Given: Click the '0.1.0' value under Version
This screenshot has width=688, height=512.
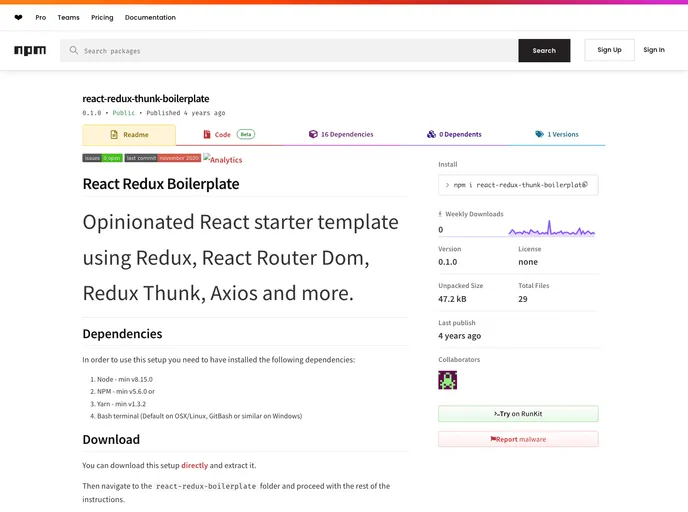Looking at the screenshot, I should tap(448, 262).
